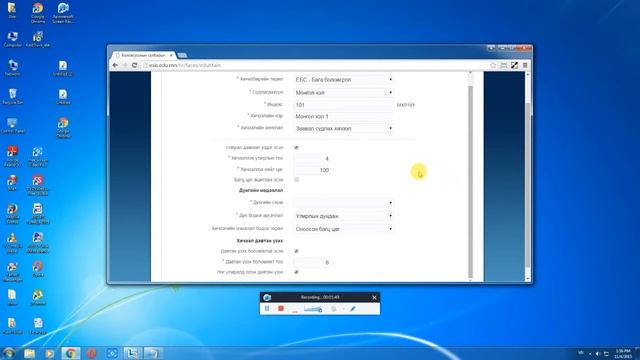Open the taskbar clock and date
The width and height of the screenshot is (640, 360).
(623, 353)
